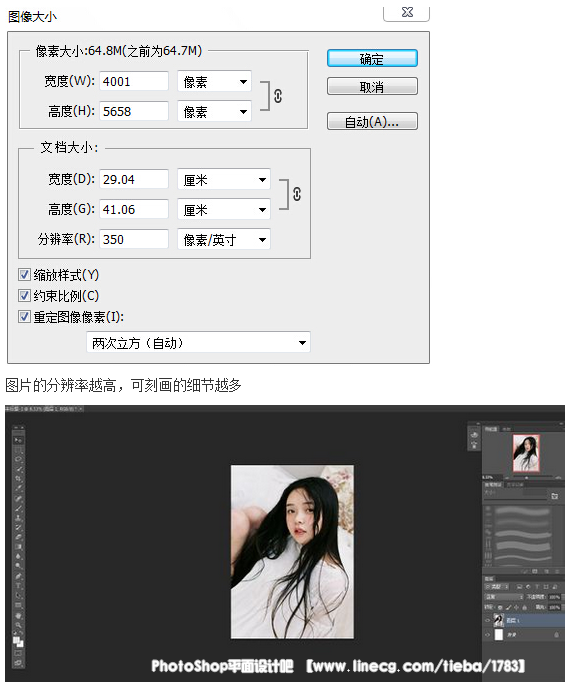The height and width of the screenshot is (683, 575).
Task: Click the Navigator zoom slider
Action: [x=527, y=477]
